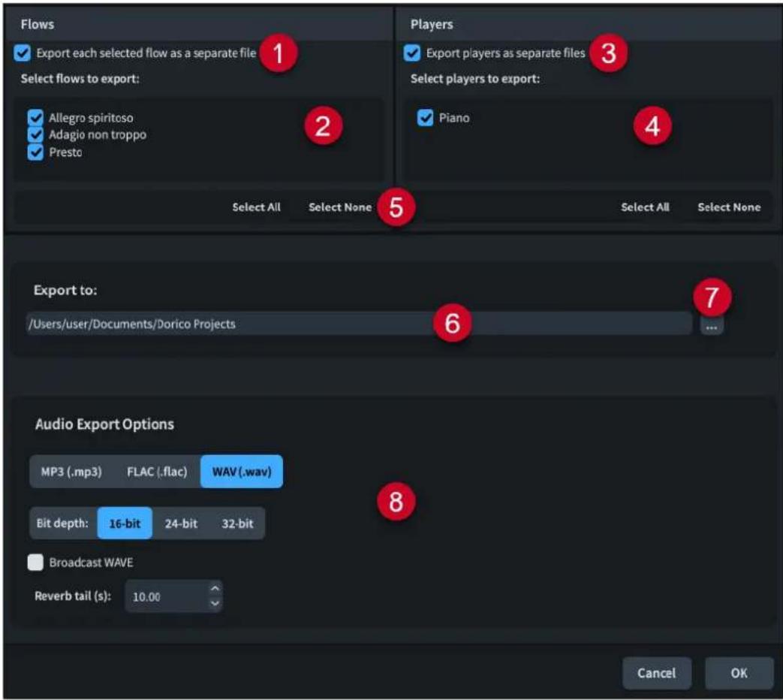Uncheck the Presto flow
The image size is (783, 700).
[x=35, y=152]
